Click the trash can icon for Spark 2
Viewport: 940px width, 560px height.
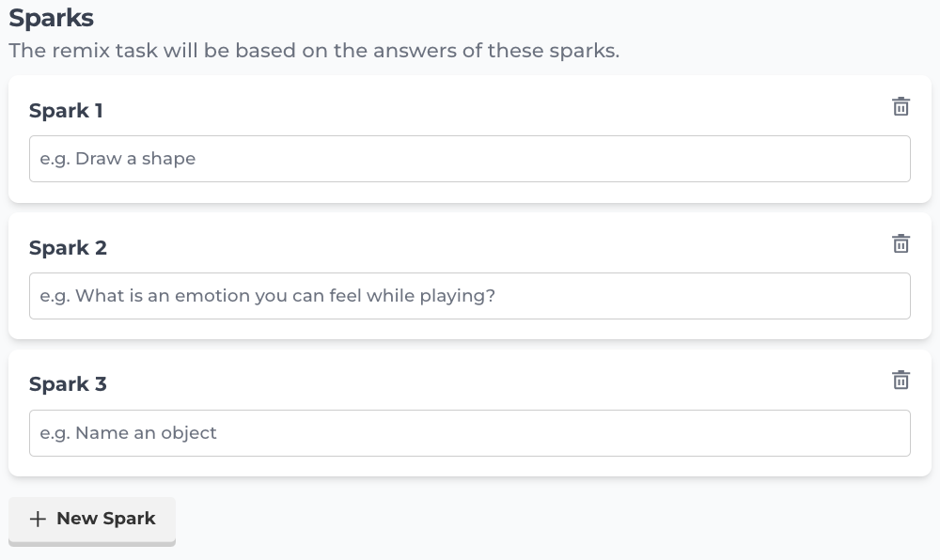901,243
